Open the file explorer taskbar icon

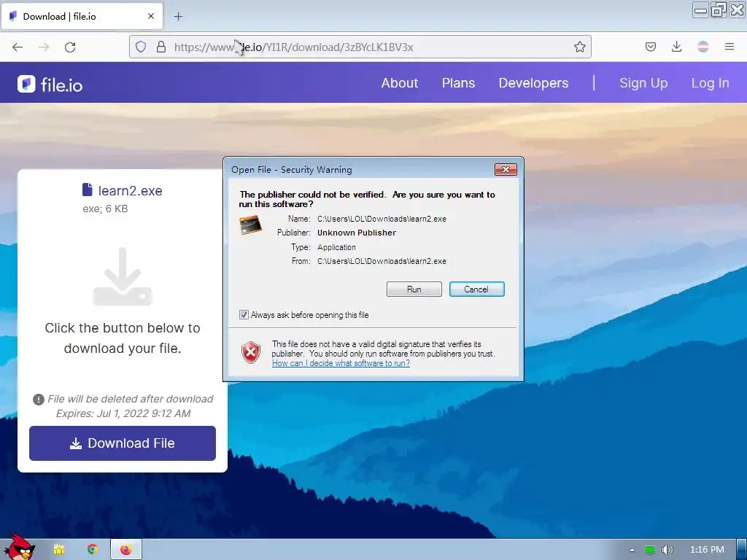click(58, 550)
